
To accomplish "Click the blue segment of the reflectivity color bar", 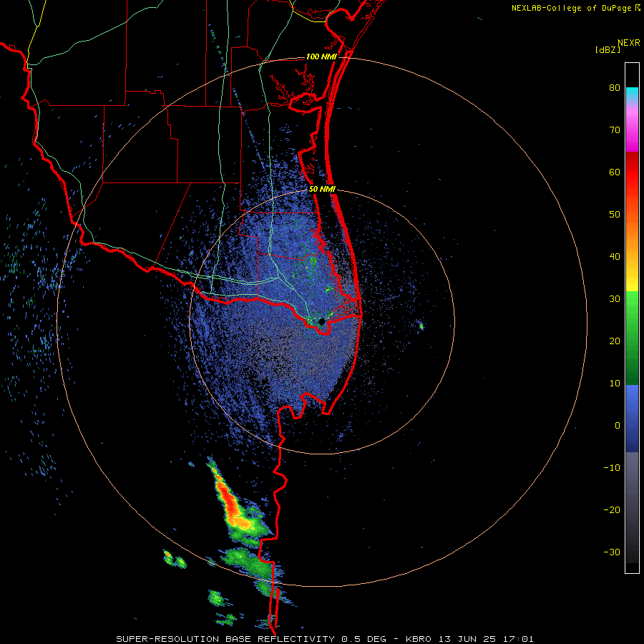I will 632,419.
